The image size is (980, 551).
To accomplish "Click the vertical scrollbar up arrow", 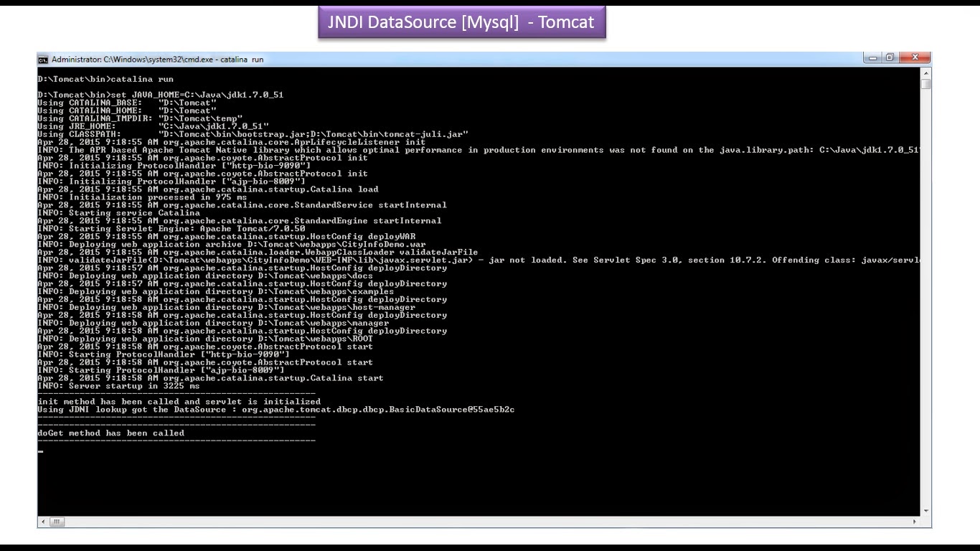I will coord(926,73).
